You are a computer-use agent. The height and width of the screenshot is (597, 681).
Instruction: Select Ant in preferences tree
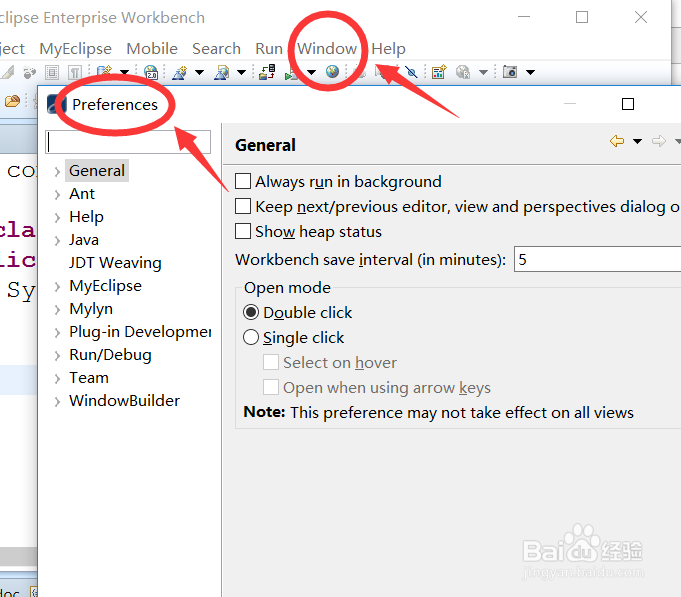tap(82, 194)
